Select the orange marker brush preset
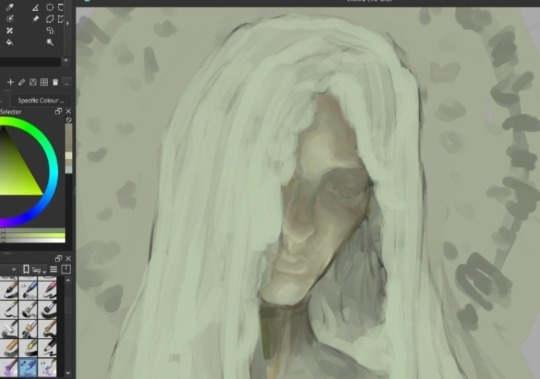540x379 pixels. 9,348
